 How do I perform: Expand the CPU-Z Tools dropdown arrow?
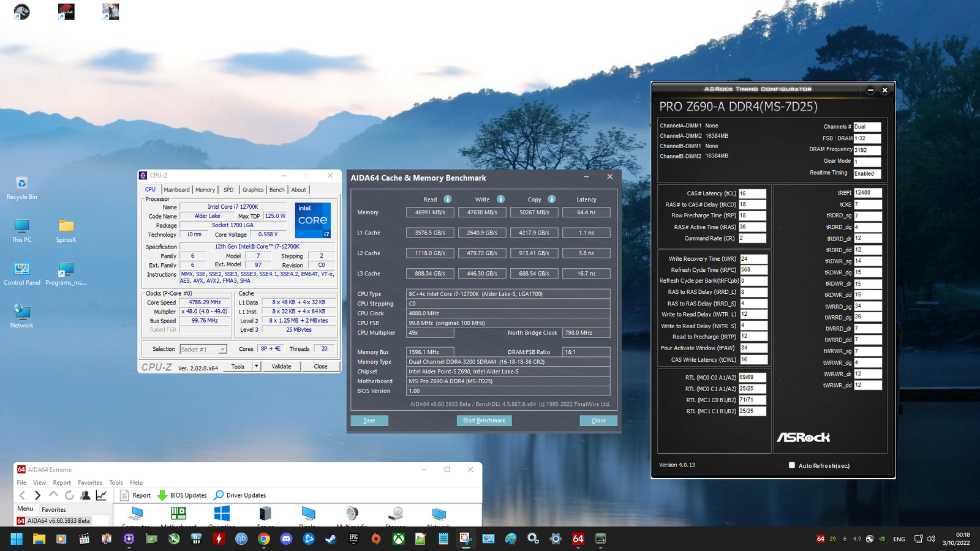(257, 366)
